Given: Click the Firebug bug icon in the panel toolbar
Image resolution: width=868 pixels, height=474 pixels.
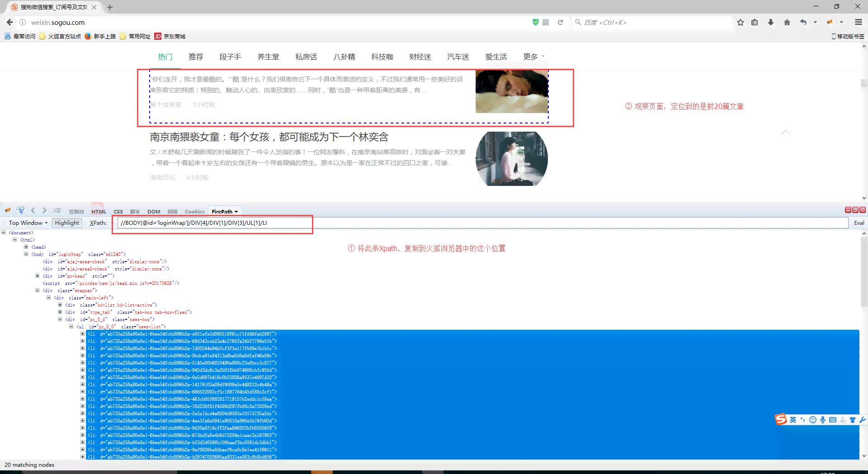Looking at the screenshot, I should 8,210.
